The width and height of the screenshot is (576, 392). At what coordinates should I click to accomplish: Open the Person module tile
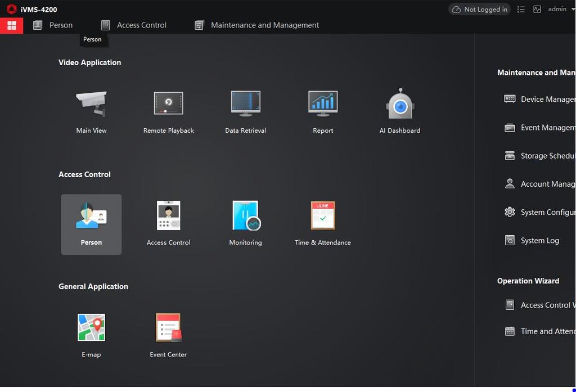click(91, 224)
